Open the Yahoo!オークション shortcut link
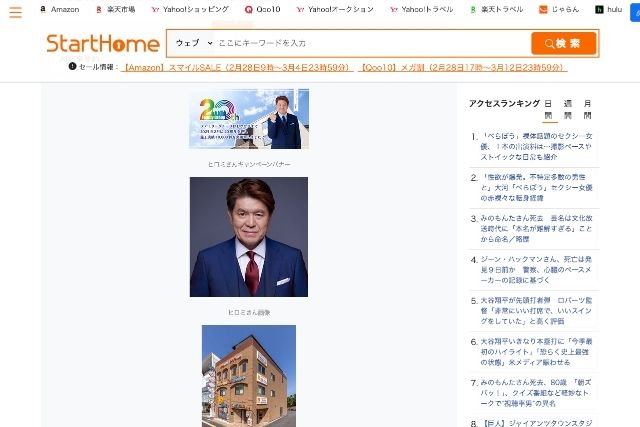The height and width of the screenshot is (427, 640). (335, 9)
